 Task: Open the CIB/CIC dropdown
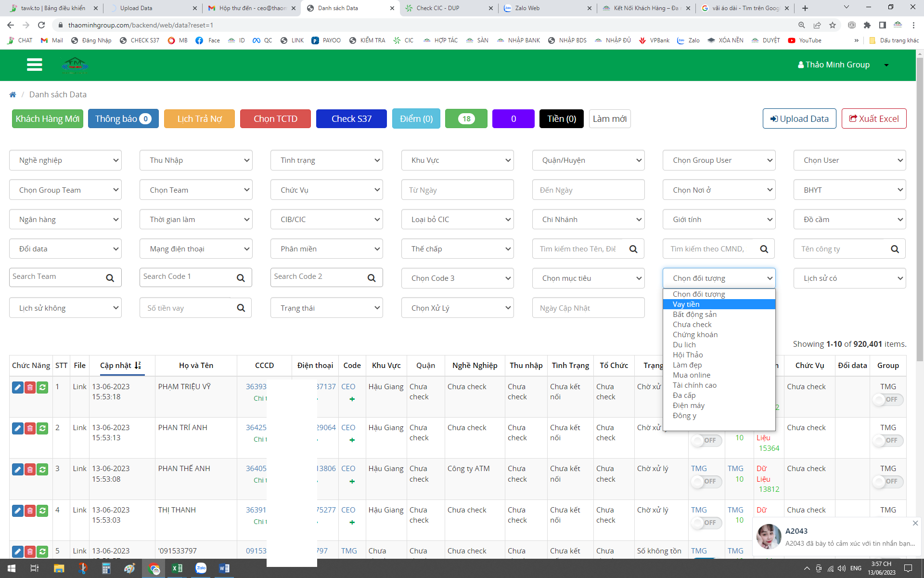click(327, 220)
